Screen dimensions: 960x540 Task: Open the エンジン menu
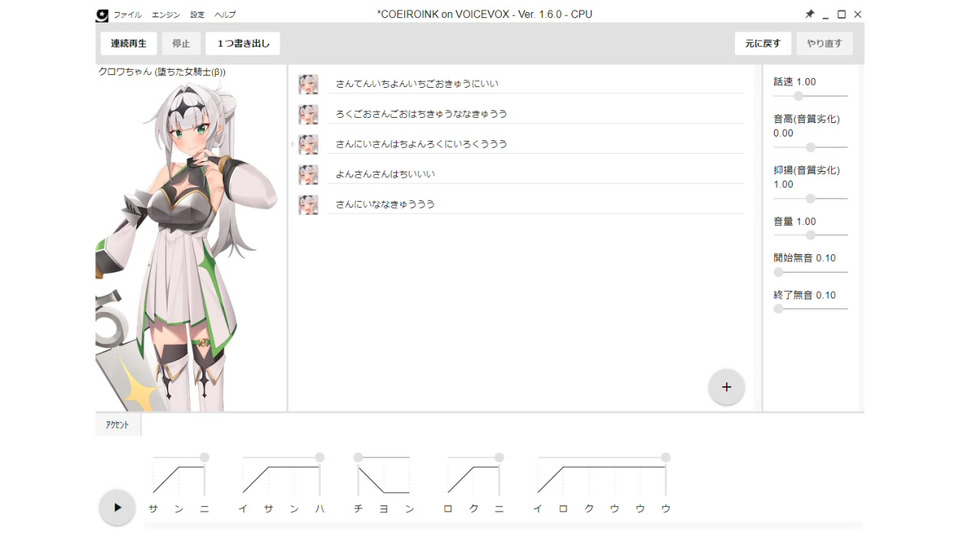click(166, 15)
